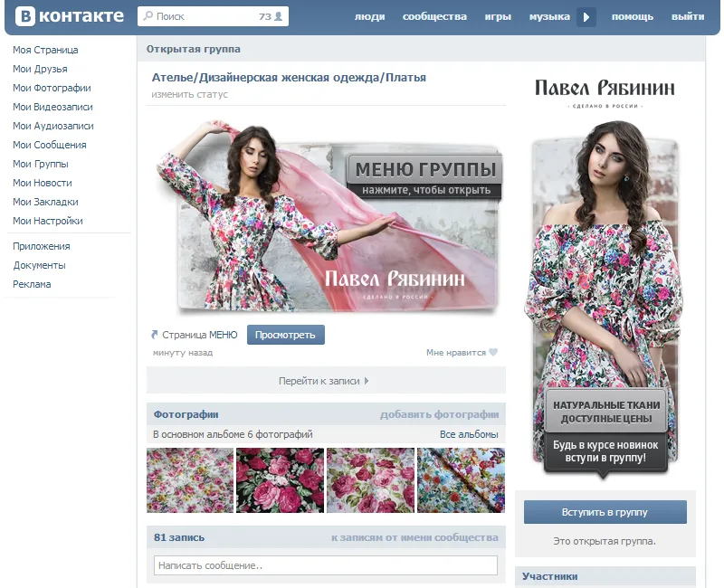Open the dark red roses fabric thumbnail
724x588 pixels.
280,480
